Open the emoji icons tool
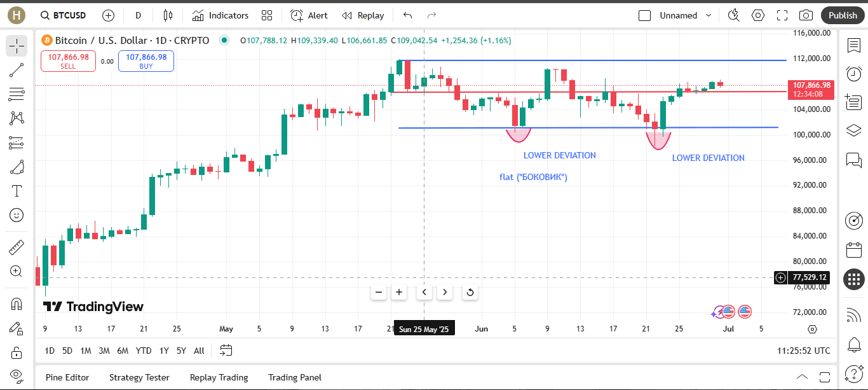The width and height of the screenshot is (868, 390). click(x=17, y=215)
